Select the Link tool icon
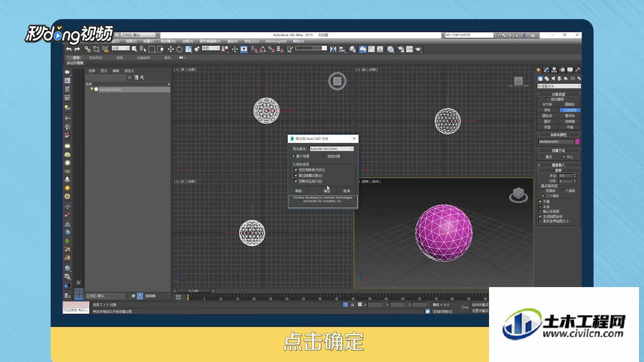The width and height of the screenshot is (644, 362). (x=88, y=49)
